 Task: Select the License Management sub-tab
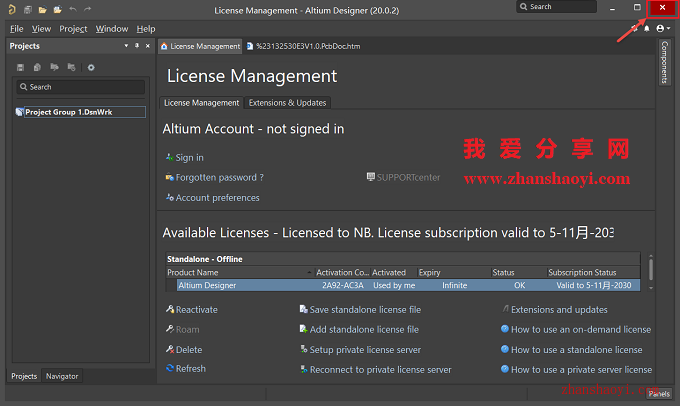pyautogui.click(x=201, y=103)
